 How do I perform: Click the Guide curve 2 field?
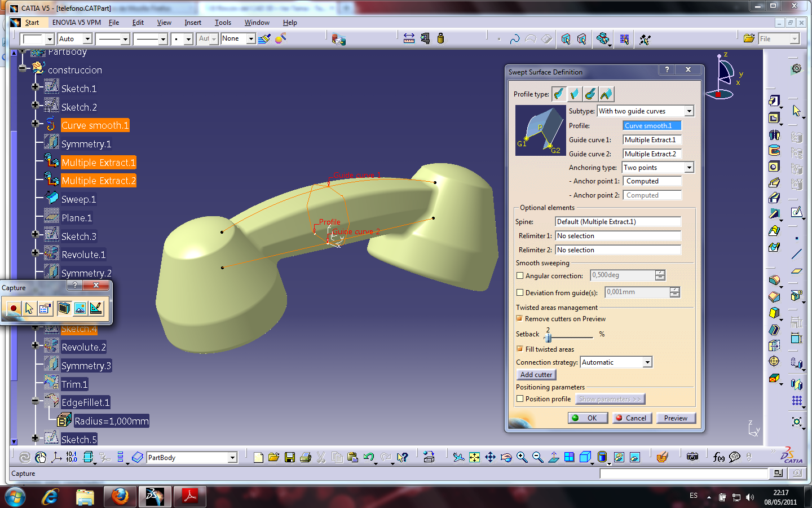pyautogui.click(x=652, y=154)
